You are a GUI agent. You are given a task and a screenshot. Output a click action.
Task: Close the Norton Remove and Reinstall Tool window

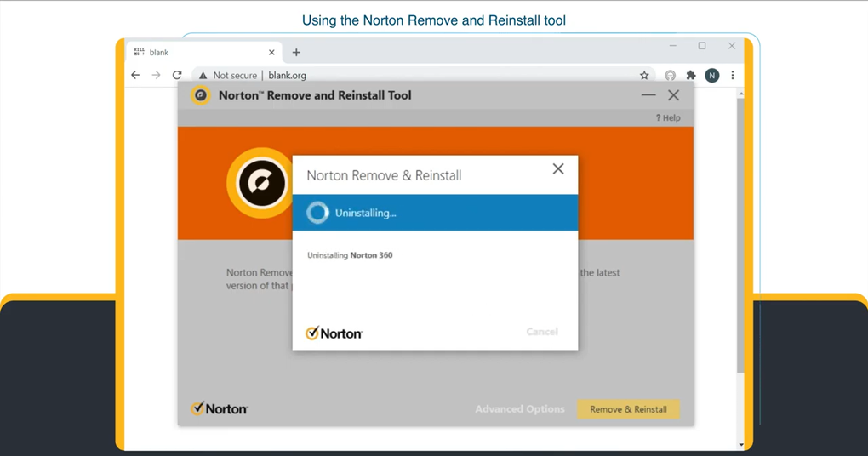pos(673,95)
